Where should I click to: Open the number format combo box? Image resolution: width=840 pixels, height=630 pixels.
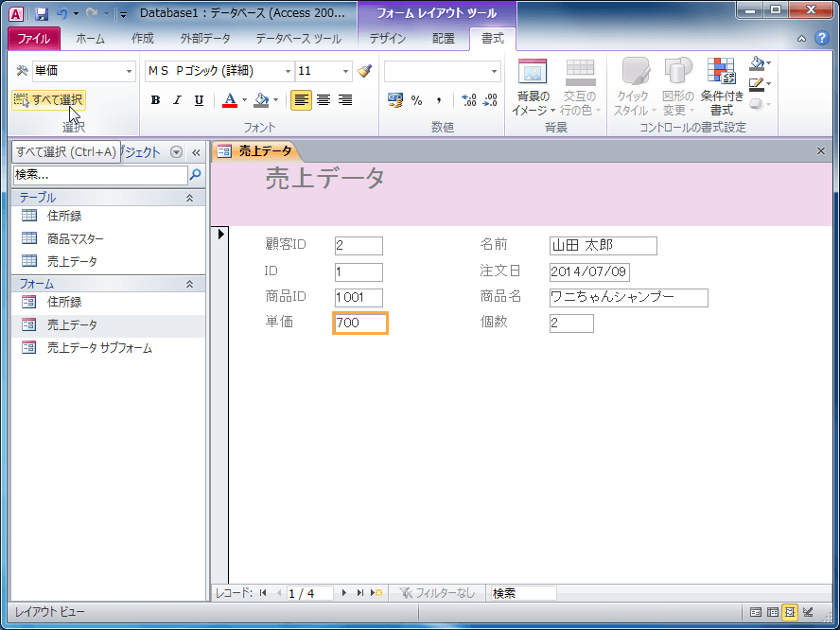pyautogui.click(x=443, y=71)
